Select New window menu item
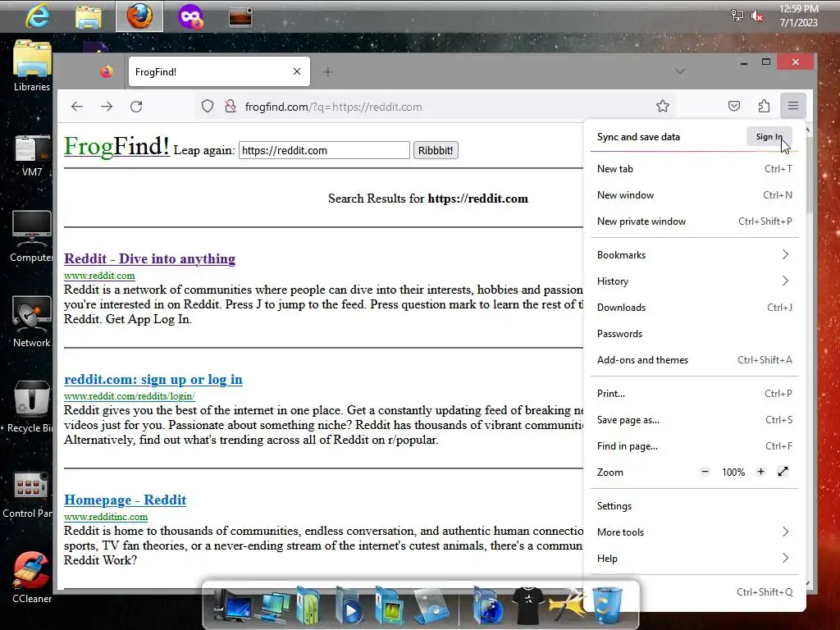 [694, 195]
